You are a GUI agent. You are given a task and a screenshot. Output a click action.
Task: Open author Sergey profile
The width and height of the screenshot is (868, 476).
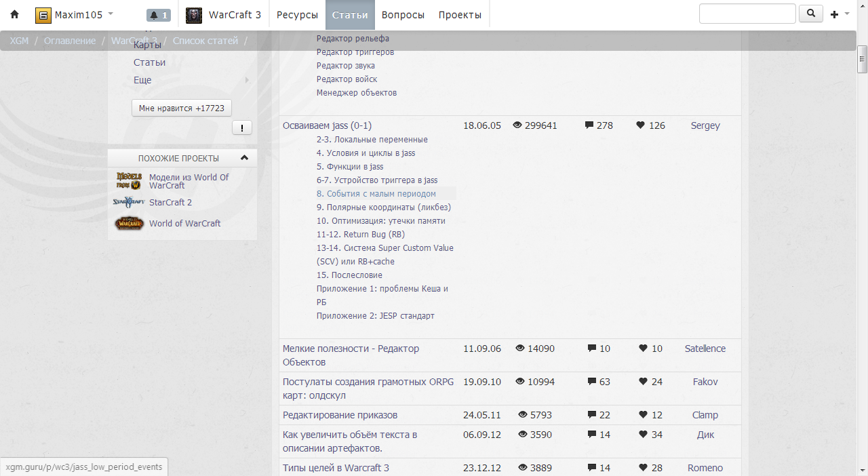tap(705, 125)
